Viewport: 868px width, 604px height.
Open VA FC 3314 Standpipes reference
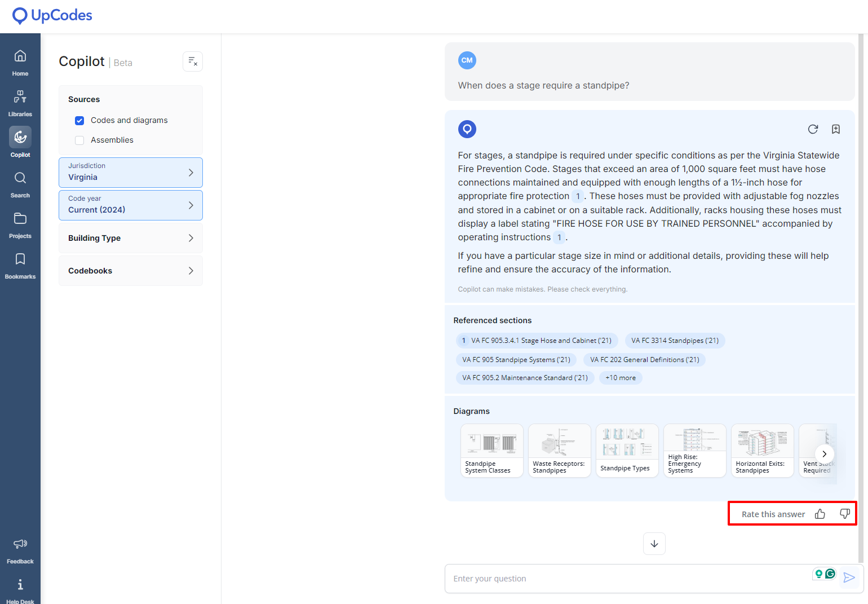[x=675, y=341]
